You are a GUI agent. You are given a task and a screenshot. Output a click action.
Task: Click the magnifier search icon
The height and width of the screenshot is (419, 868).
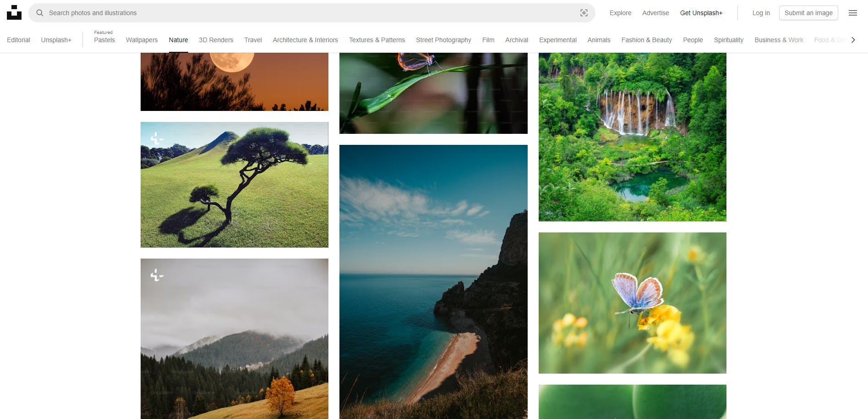click(40, 13)
